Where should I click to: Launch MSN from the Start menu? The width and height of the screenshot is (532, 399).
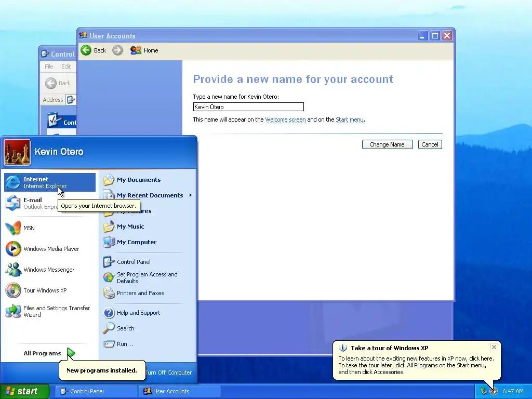(50, 228)
